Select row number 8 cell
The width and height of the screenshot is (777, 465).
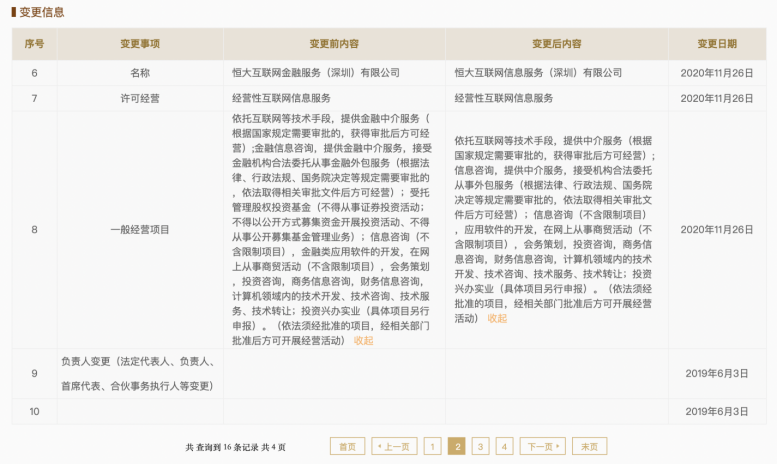[x=34, y=230]
